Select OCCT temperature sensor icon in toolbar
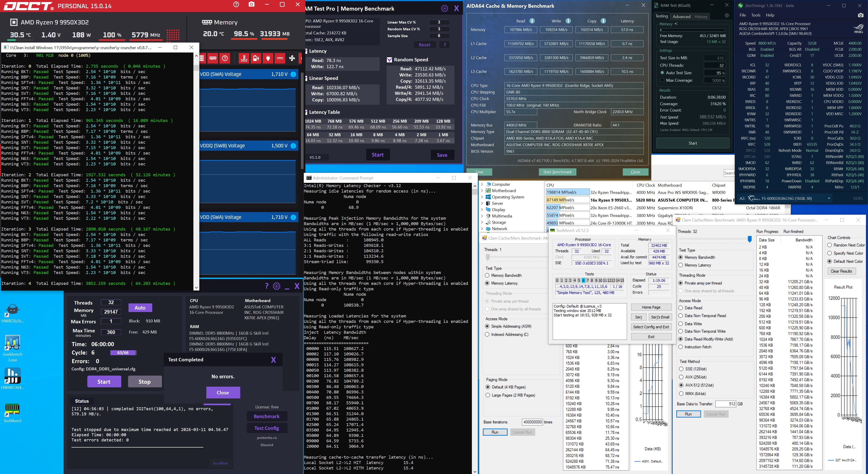The width and height of the screenshot is (868, 474). click(244, 58)
